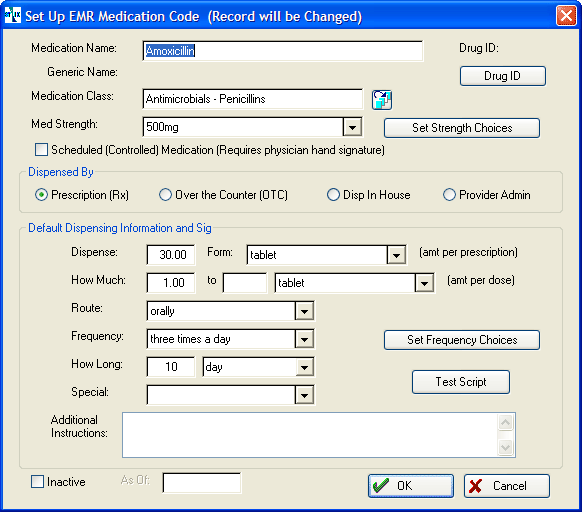The image size is (582, 512).
Task: Click the Drug ID button
Action: (x=503, y=76)
